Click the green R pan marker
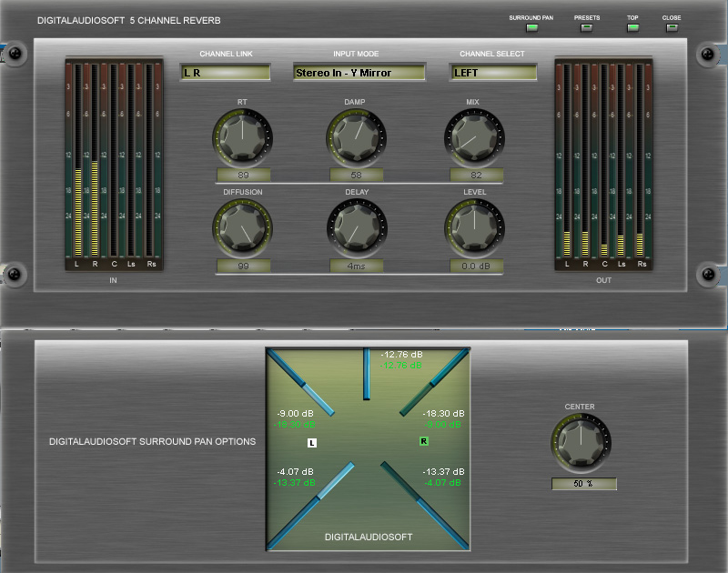This screenshot has height=573, width=728. [424, 441]
